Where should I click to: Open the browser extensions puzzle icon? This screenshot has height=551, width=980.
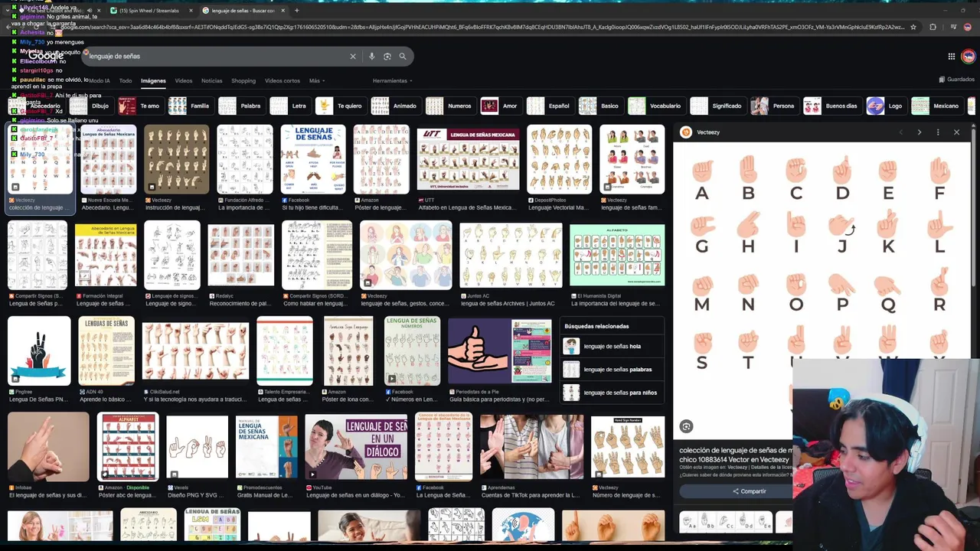tap(933, 27)
